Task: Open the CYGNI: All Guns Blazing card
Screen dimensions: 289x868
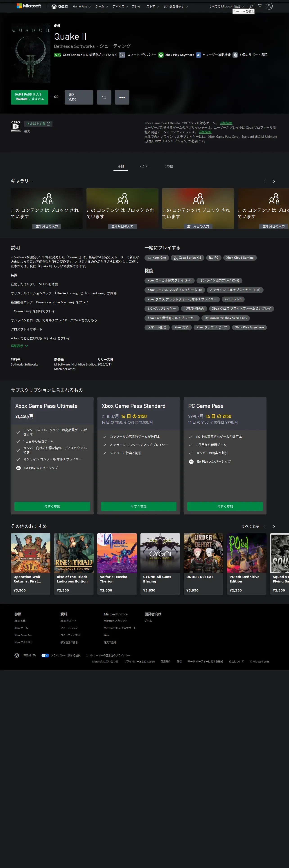Action: pos(160,564)
